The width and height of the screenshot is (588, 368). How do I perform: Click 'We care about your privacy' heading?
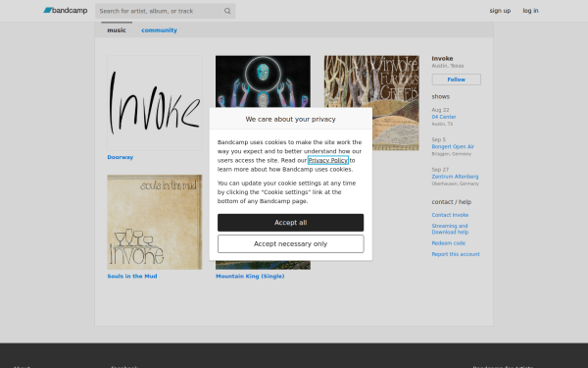coord(291,119)
